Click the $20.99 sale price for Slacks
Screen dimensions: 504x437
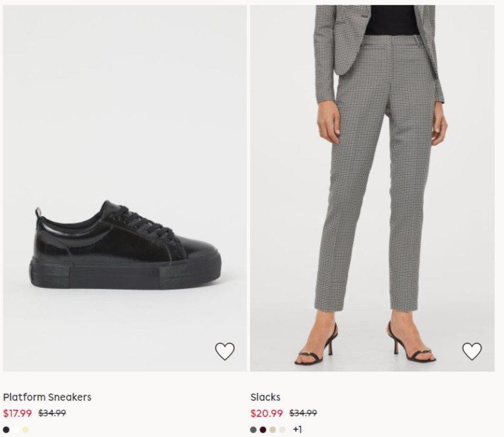coord(267,413)
